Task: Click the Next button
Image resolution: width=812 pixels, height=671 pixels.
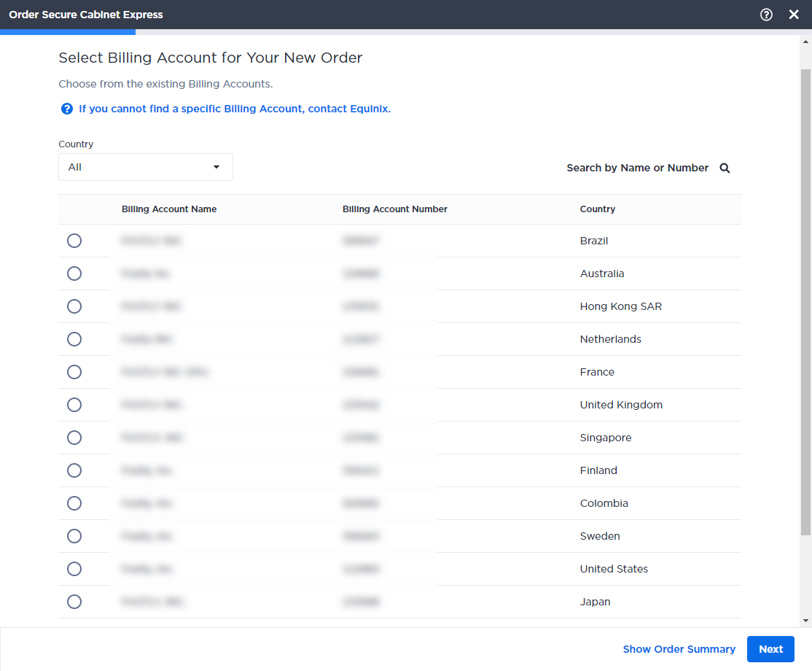Action: click(770, 649)
